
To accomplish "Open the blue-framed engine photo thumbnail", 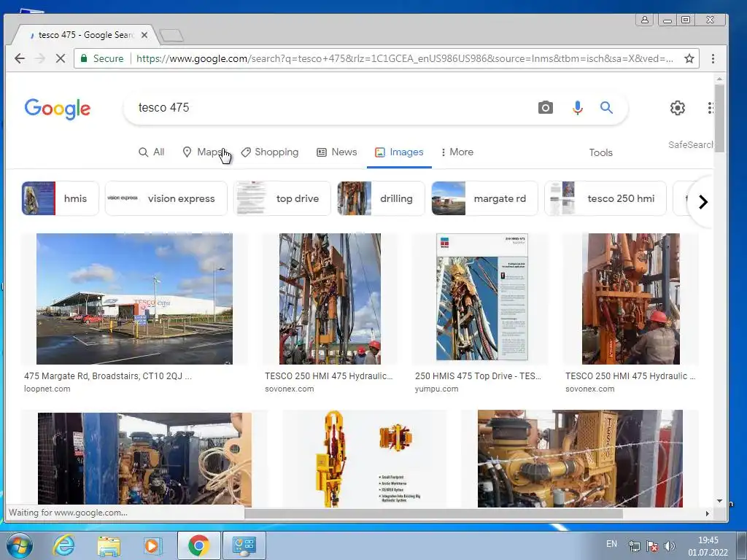I will pos(144,458).
